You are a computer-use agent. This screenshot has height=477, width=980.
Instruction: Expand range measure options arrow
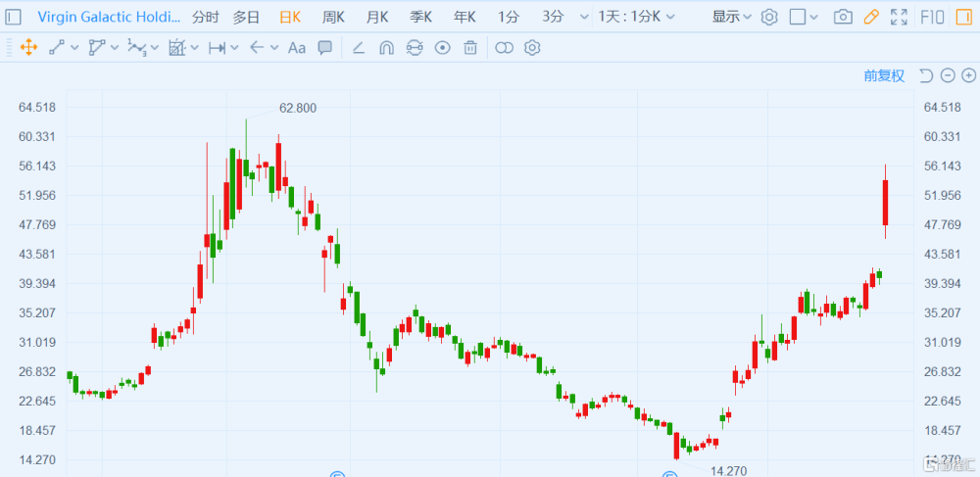tap(234, 47)
